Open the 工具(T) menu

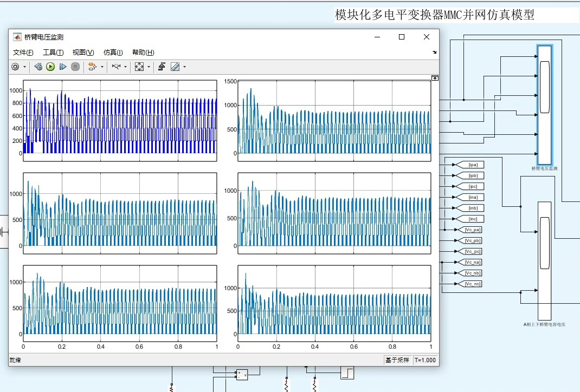coord(53,53)
